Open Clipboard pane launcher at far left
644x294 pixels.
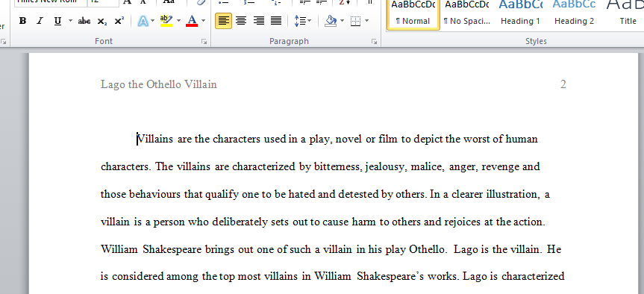[x=3, y=42]
